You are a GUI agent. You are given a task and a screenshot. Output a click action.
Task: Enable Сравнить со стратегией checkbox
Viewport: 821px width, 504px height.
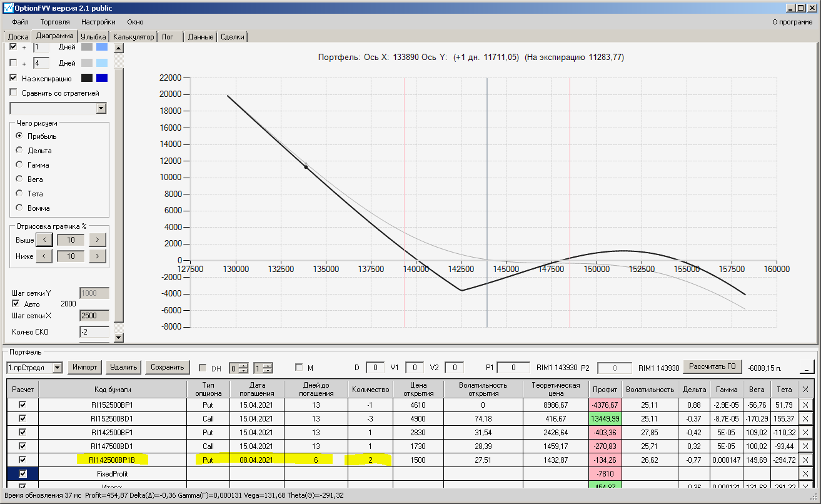click(x=13, y=93)
